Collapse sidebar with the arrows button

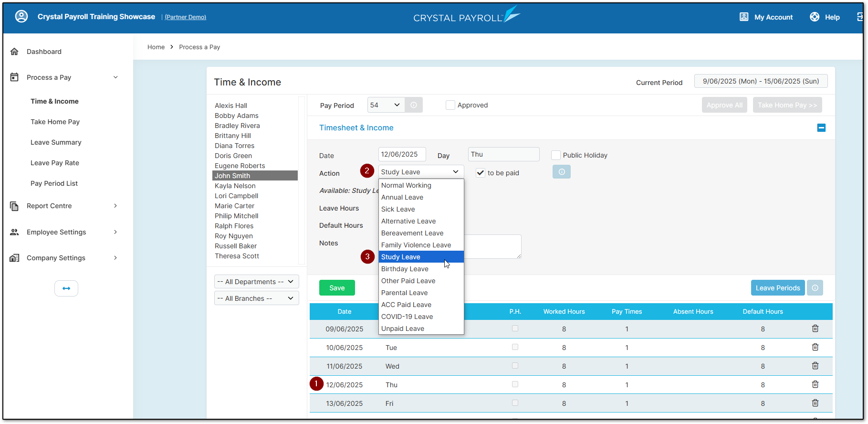click(x=66, y=288)
